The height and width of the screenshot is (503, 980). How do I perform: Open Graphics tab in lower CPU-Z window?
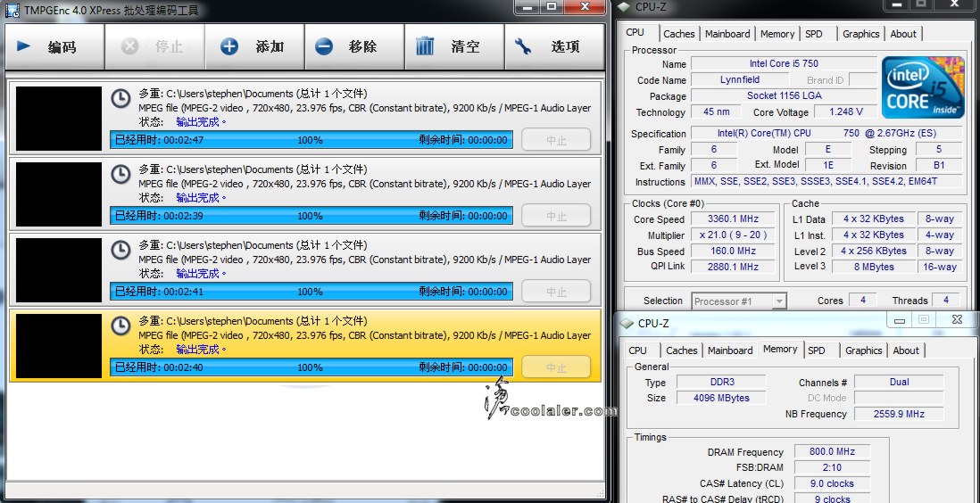pyautogui.click(x=863, y=350)
